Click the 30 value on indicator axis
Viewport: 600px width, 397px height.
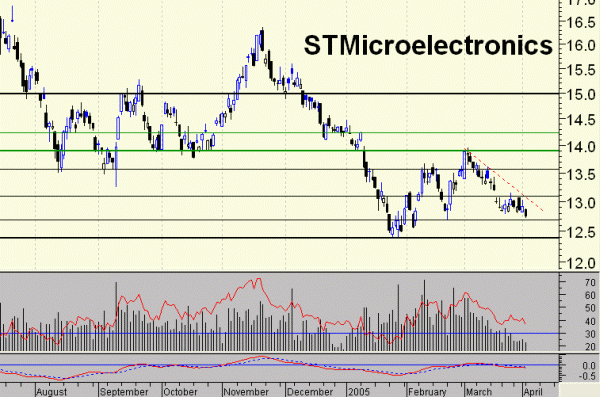590,334
